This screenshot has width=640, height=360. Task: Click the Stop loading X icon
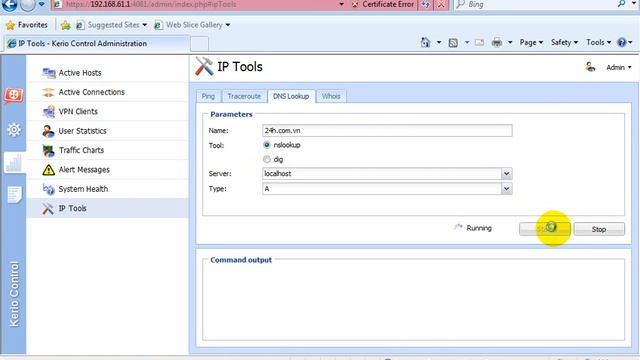click(x=441, y=4)
